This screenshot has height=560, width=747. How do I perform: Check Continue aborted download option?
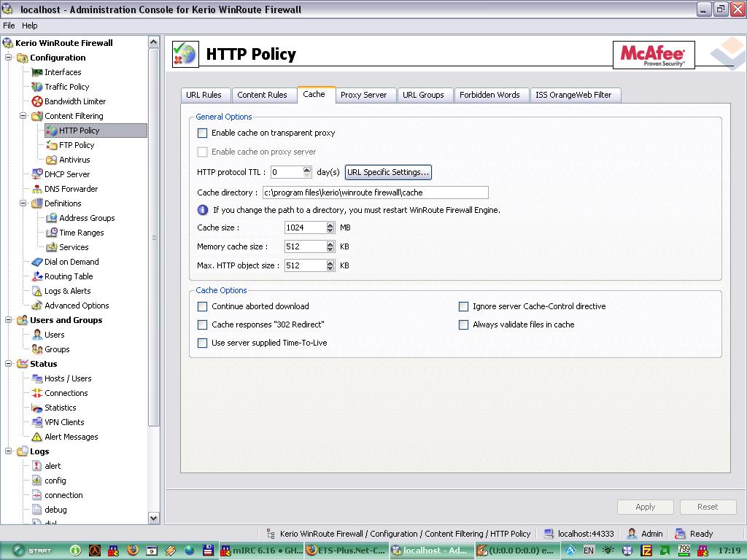(203, 307)
